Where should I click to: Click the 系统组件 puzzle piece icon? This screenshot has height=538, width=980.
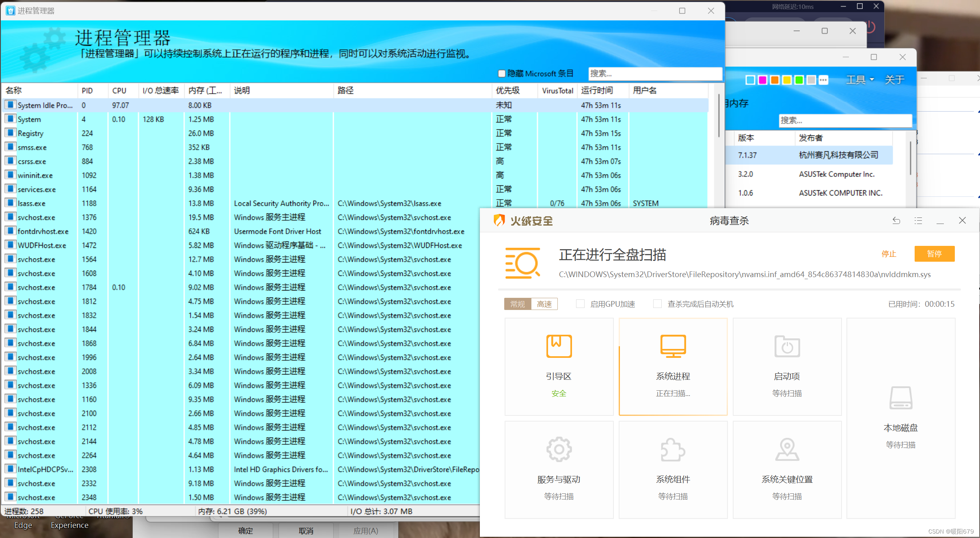[673, 449]
